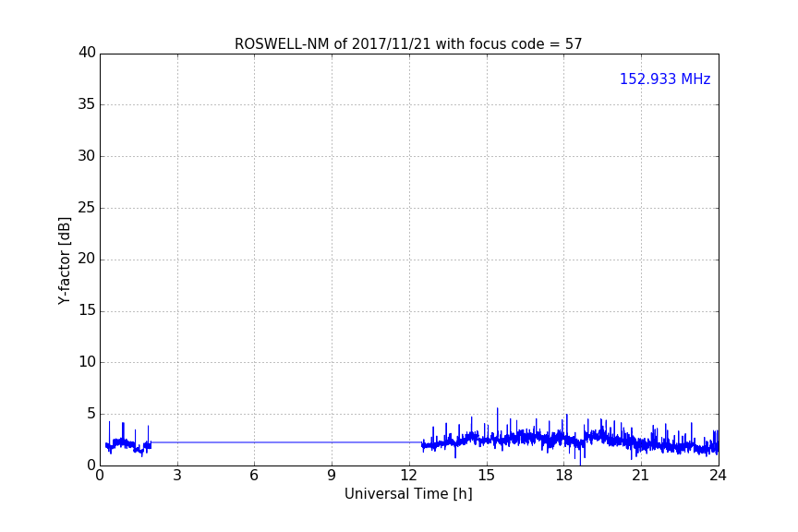Click y-axis tick label 35
798x532 pixels.
coord(87,104)
